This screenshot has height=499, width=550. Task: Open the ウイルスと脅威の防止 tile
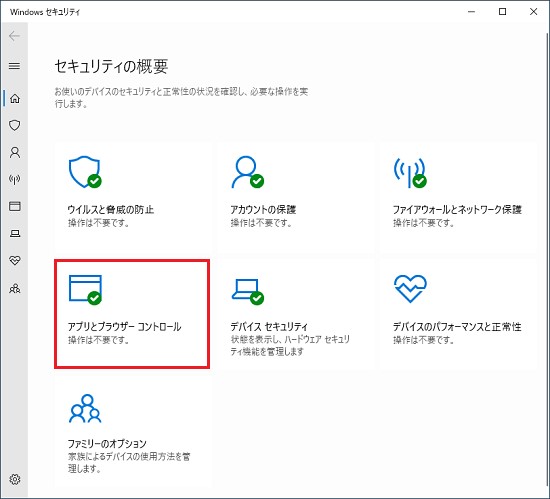[x=133, y=196]
